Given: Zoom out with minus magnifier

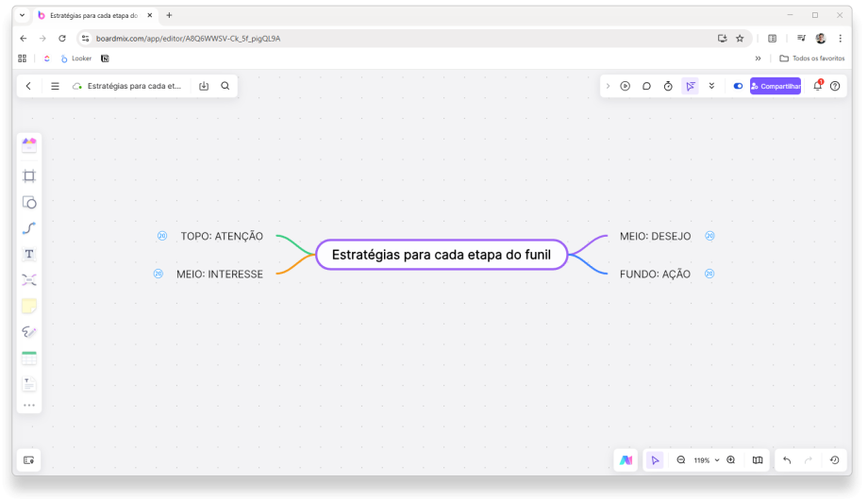Looking at the screenshot, I should (x=681, y=459).
